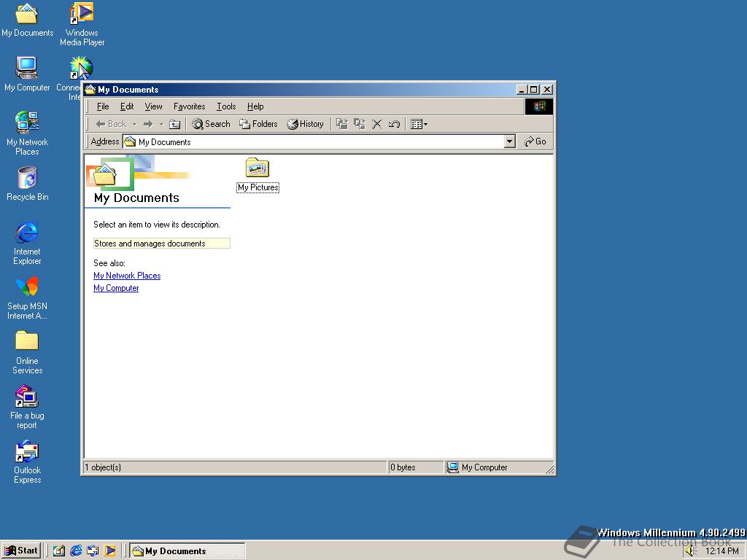The width and height of the screenshot is (747, 560).
Task: Click the Move To toolbar icon
Action: (x=341, y=124)
